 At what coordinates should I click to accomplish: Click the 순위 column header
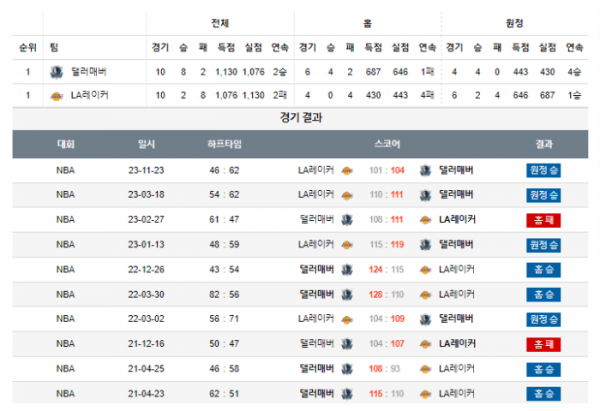click(x=28, y=47)
